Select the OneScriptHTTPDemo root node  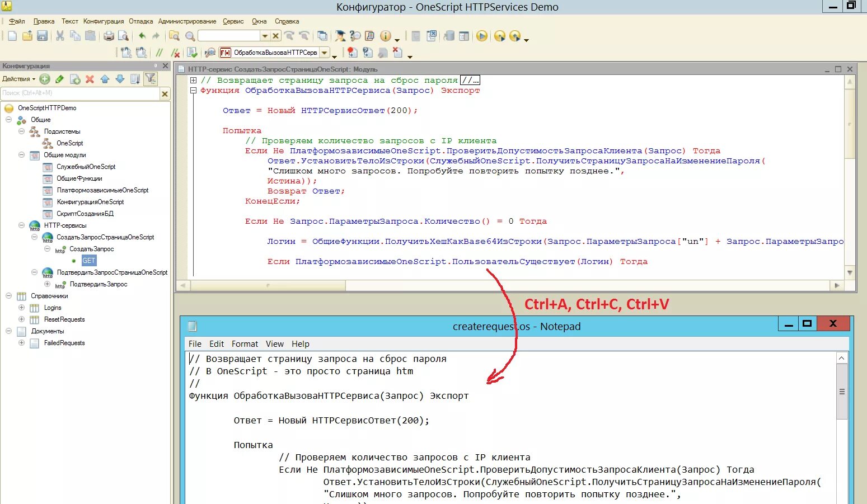[x=47, y=108]
